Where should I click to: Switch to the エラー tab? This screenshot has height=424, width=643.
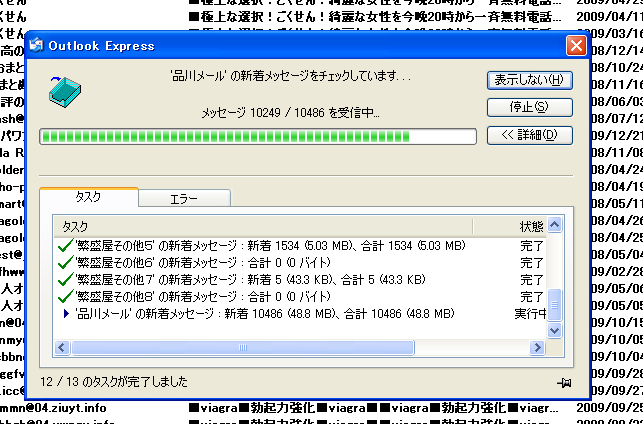(x=184, y=198)
